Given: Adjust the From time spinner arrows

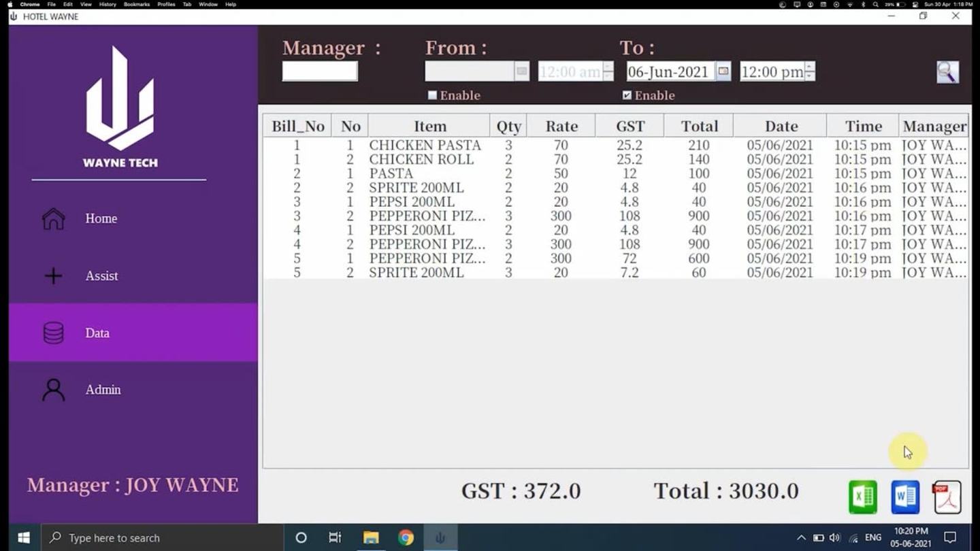Looking at the screenshot, I should 608,71.
